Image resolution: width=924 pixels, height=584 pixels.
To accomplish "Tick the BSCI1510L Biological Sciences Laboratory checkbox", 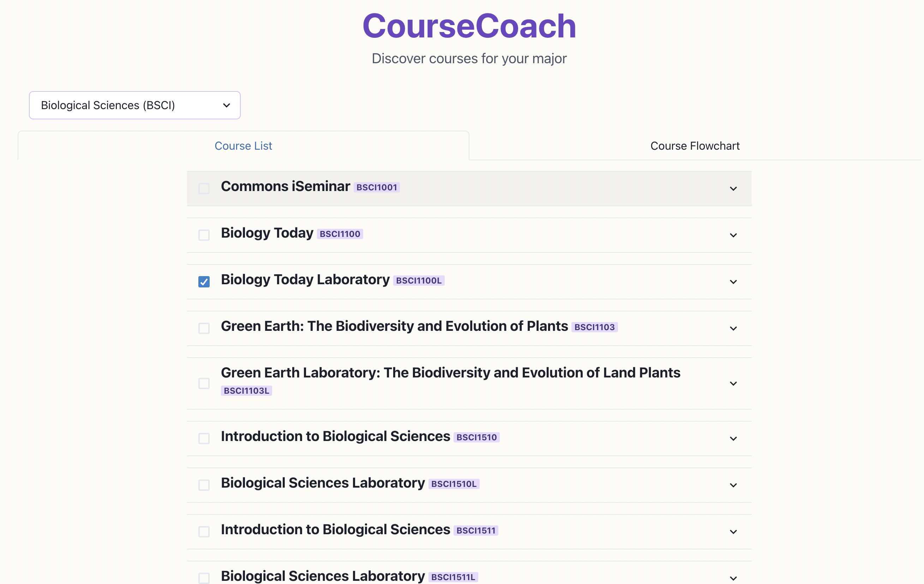I will 204,485.
